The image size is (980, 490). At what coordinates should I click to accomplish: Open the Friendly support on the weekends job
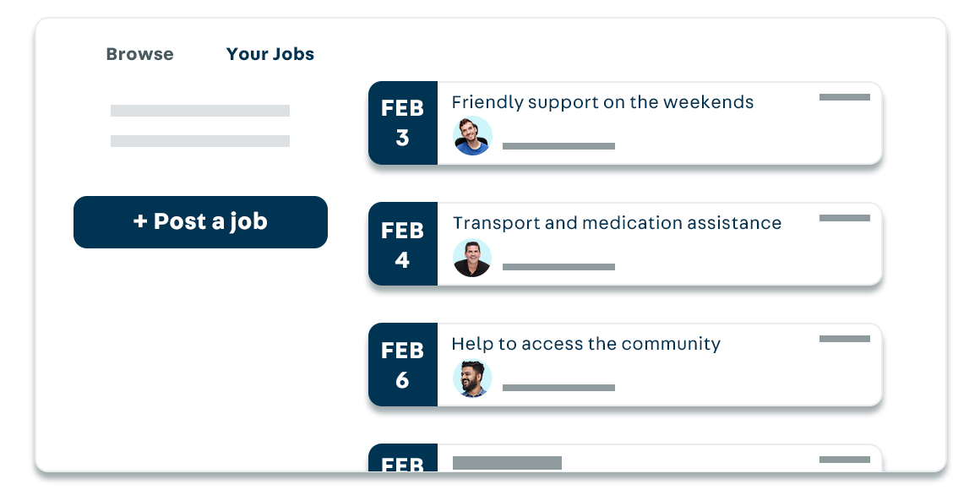tap(603, 102)
